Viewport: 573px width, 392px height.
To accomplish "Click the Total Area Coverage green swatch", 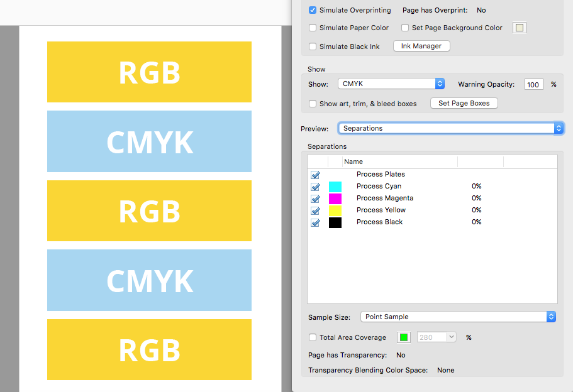I will pyautogui.click(x=403, y=337).
